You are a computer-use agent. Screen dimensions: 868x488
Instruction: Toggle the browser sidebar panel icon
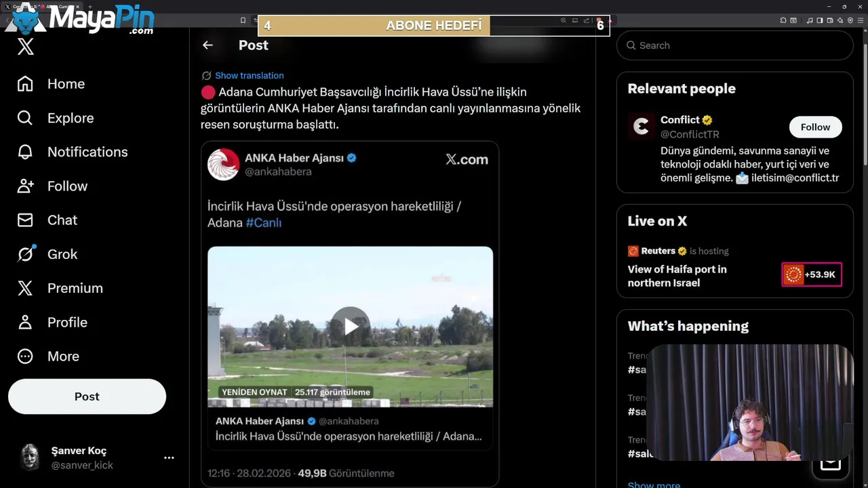[x=819, y=20]
